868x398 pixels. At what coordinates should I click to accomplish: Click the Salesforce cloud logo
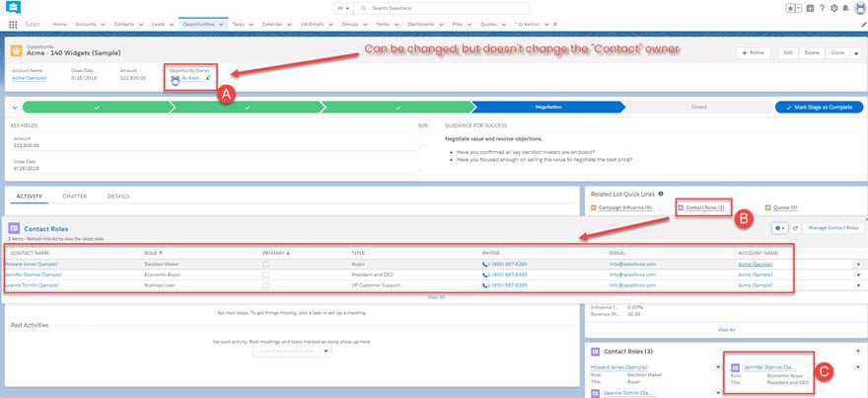coord(12,8)
